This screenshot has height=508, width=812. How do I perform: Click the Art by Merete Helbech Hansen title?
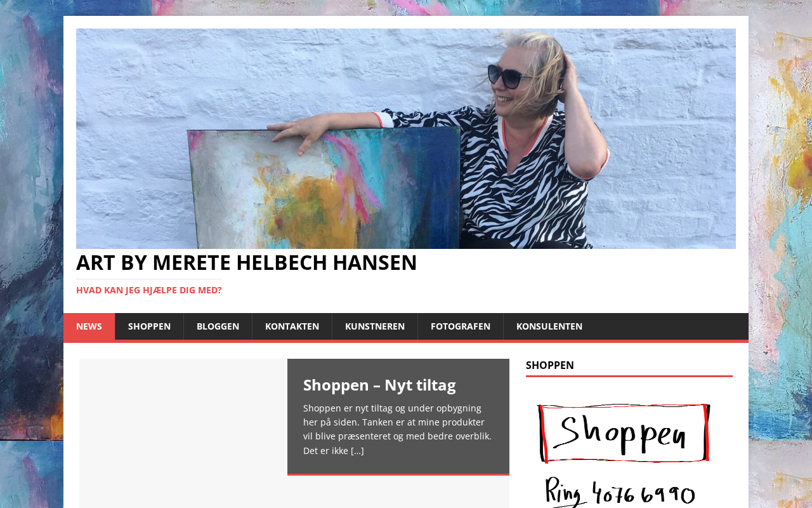(247, 263)
